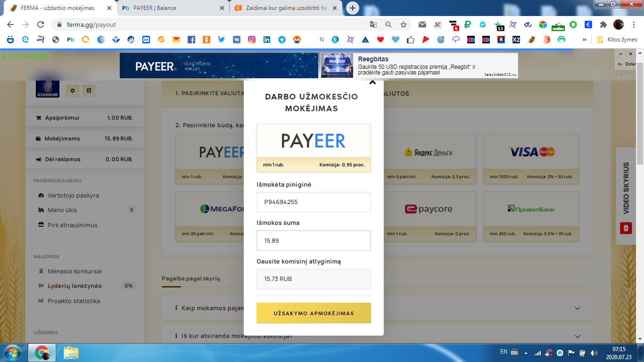The width and height of the screenshot is (644, 362).
Task: Expand the Kaip mokamos pajamos question chevron
Action: click(578, 308)
